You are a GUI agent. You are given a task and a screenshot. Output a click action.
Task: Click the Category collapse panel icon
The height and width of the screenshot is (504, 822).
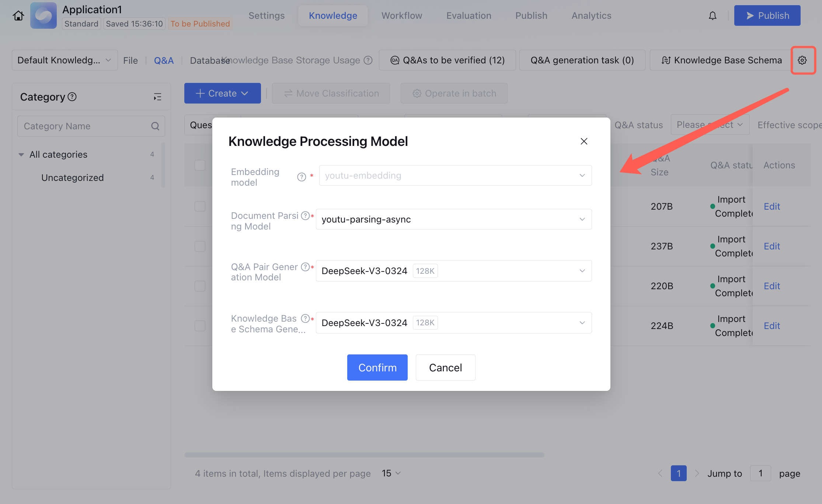point(157,97)
